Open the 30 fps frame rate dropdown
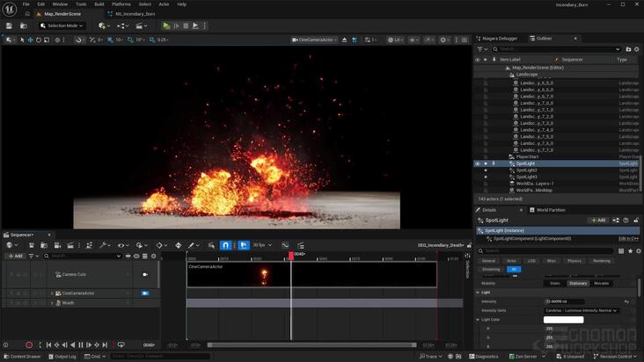Screen dimensions: 644x362 pos(262,245)
